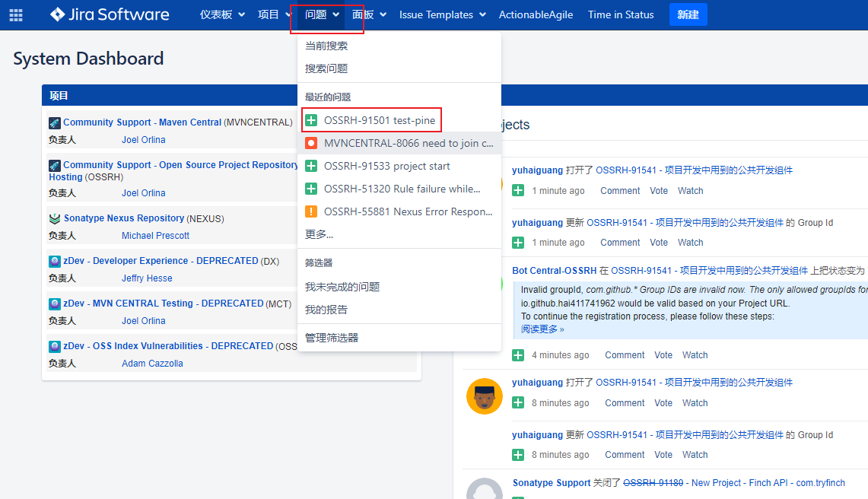This screenshot has width=868, height=499.
Task: Open recent issue OSSRH-91501 test-pine
Action: (399, 120)
